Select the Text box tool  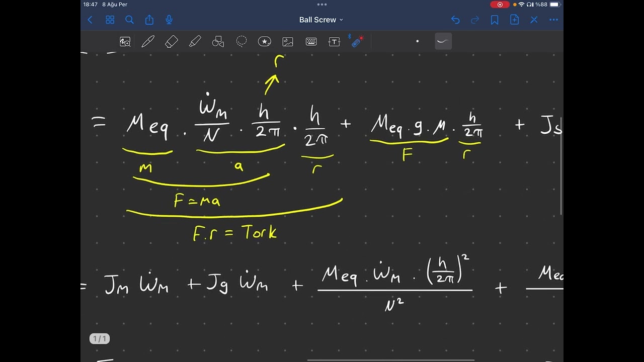[x=334, y=42]
